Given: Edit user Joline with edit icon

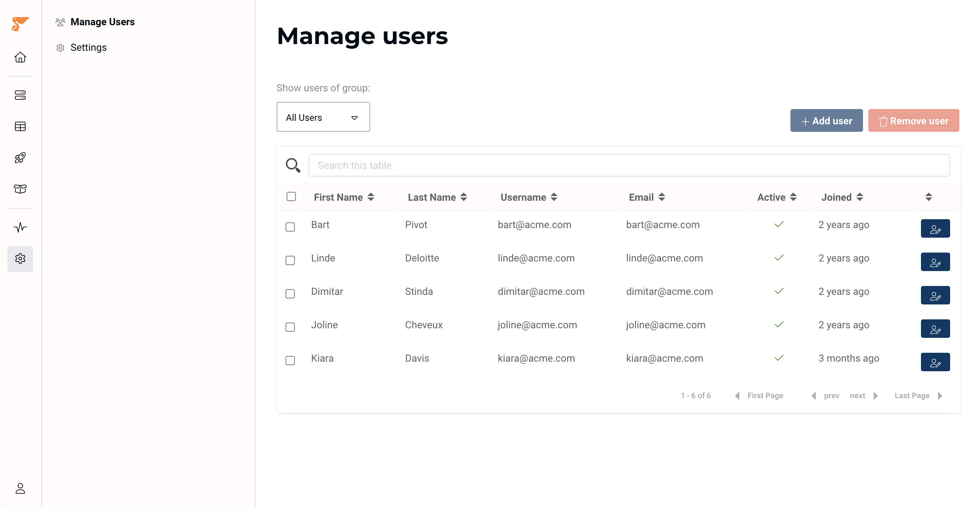Looking at the screenshot, I should click(x=935, y=329).
